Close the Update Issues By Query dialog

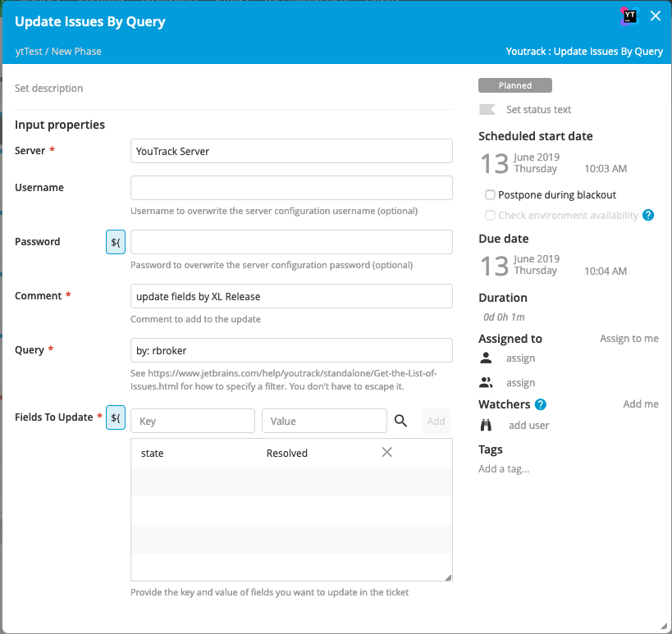(x=656, y=16)
